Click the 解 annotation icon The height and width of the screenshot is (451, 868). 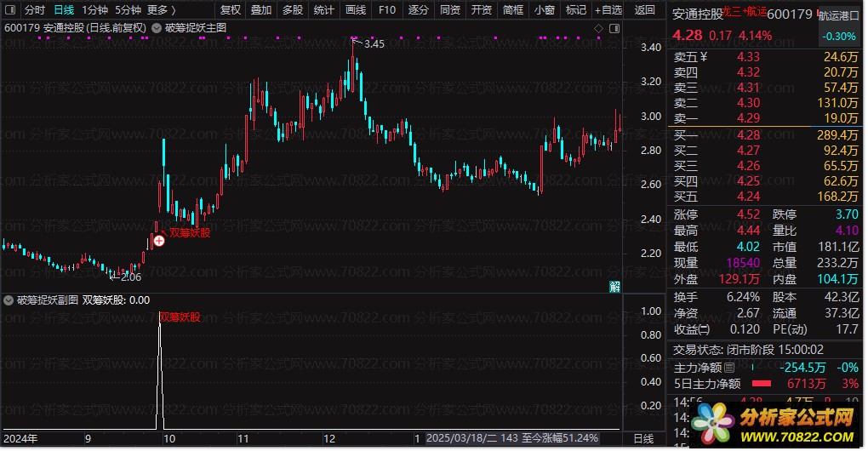(x=615, y=286)
